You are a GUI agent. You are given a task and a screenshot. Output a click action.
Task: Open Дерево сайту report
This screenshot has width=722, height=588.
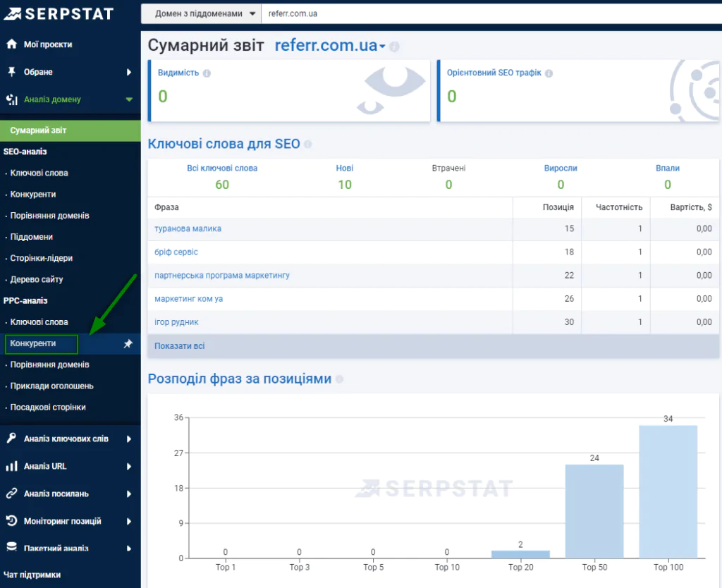click(37, 279)
